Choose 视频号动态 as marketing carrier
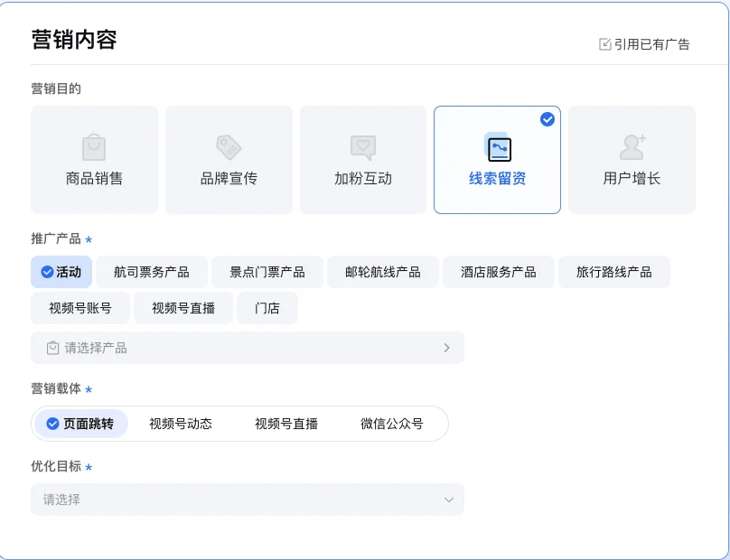Screen dimensions: 730x560 (181, 424)
